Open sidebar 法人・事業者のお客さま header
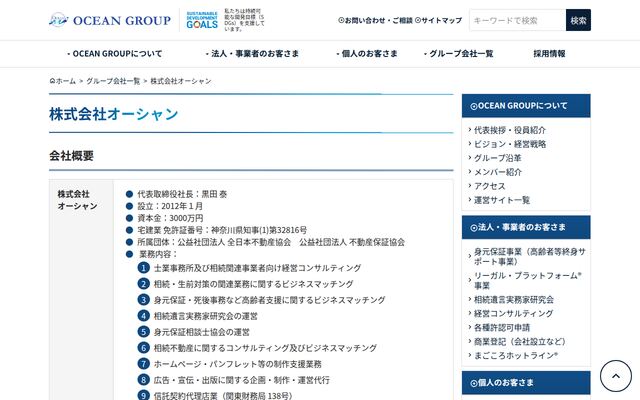This screenshot has width=640, height=400. click(526, 227)
